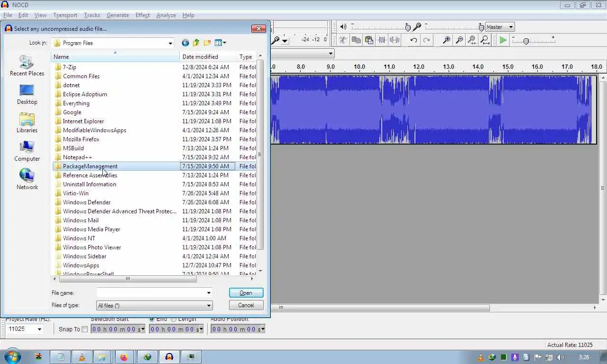Viewport: 607px width, 364px height.
Task: Click the 11.0 mark on timeline ruler
Action: tap(389, 67)
